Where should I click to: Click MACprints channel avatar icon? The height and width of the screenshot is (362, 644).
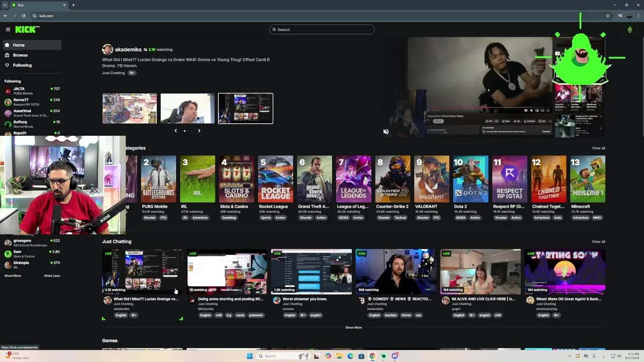click(192, 300)
